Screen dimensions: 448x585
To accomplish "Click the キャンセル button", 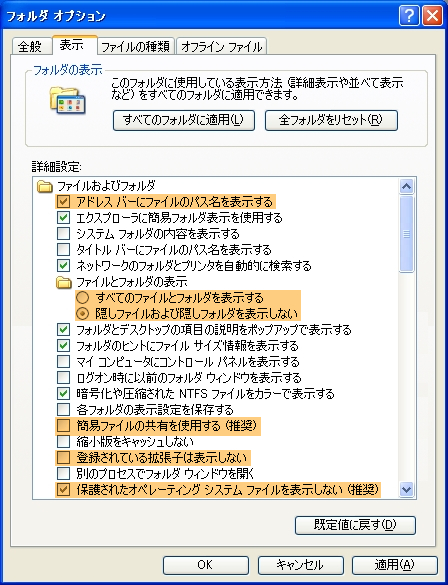I will [x=300, y=565].
